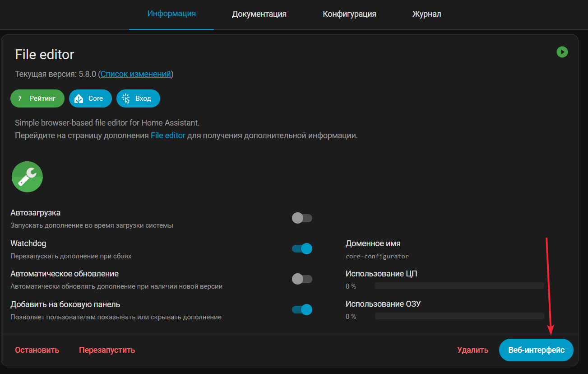Click the Использование ОЗУ progress bar
This screenshot has height=374, width=588.
tap(459, 316)
